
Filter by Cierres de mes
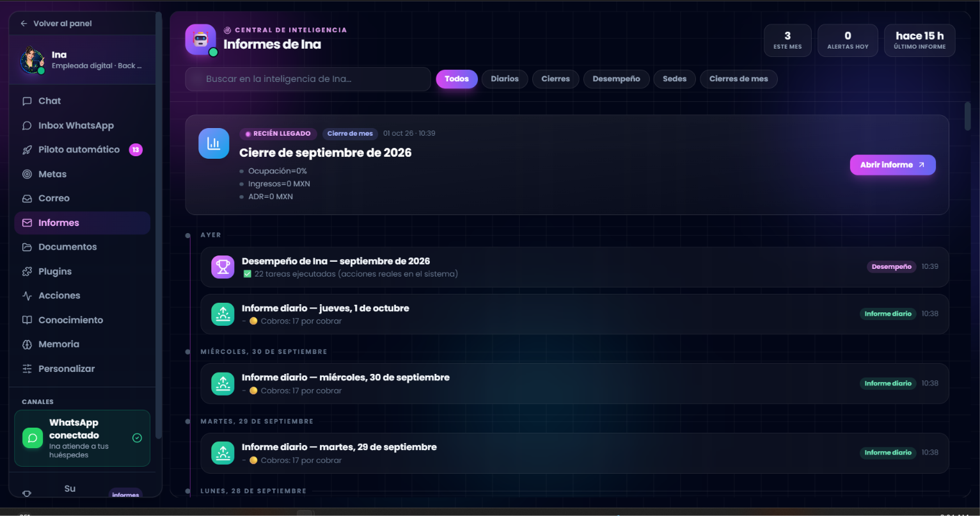coord(739,79)
